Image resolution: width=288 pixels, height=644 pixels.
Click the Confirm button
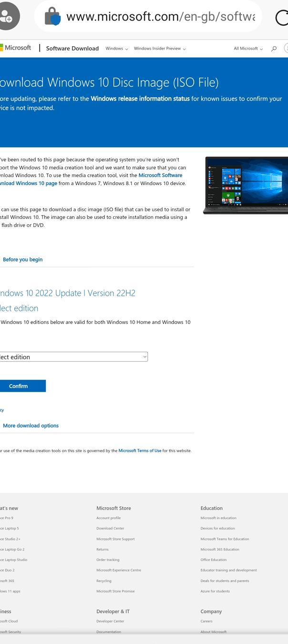click(x=23, y=386)
